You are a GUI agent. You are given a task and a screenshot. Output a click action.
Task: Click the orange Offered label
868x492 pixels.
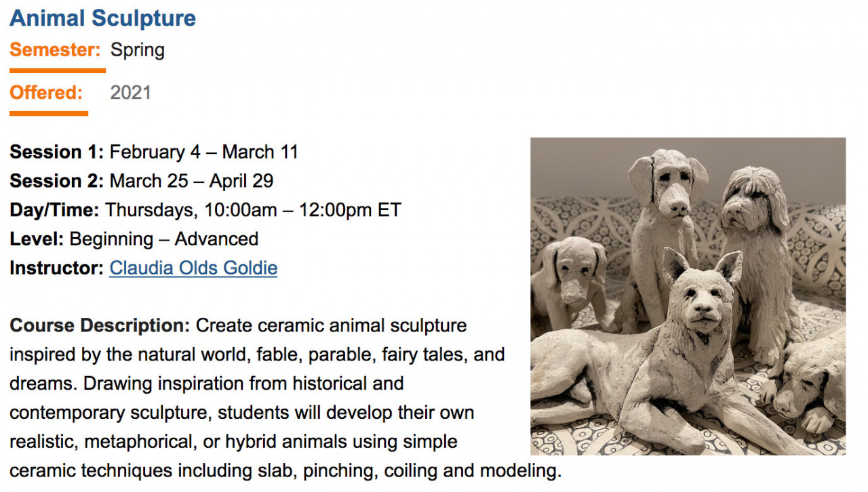coord(46,93)
